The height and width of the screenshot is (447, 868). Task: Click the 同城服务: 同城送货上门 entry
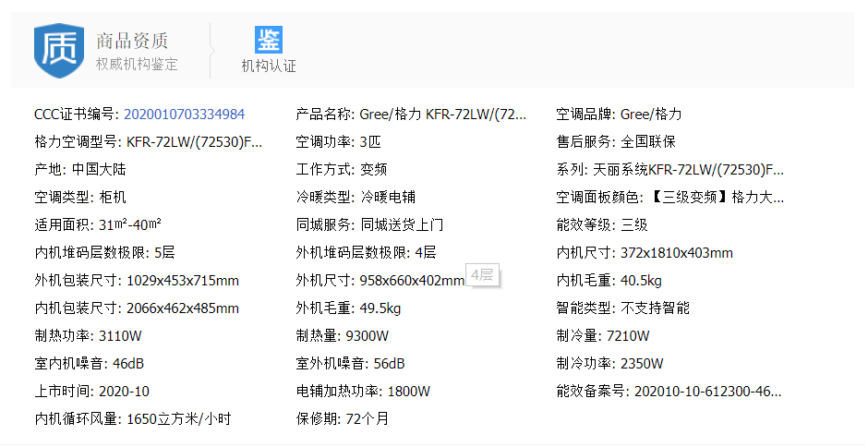[369, 224]
